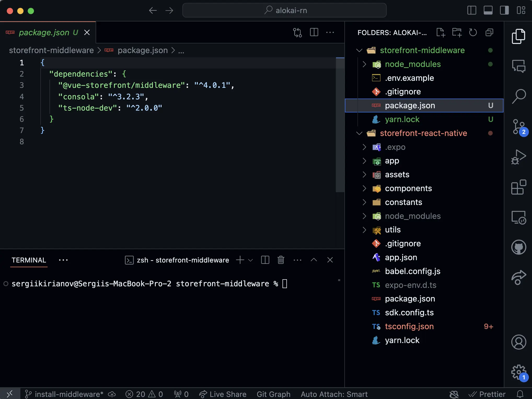Create a new terminal with plus icon
Screen dimensions: 532x399
pos(240,260)
